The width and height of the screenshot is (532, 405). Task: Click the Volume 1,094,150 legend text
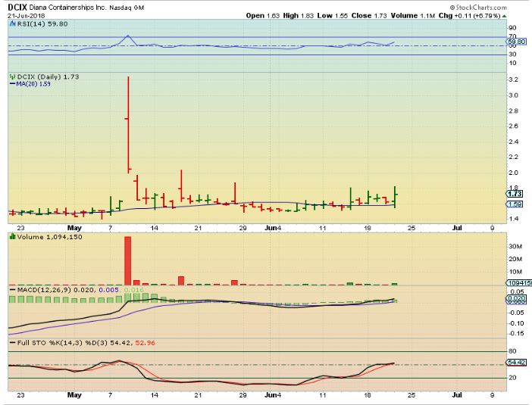tap(49, 236)
